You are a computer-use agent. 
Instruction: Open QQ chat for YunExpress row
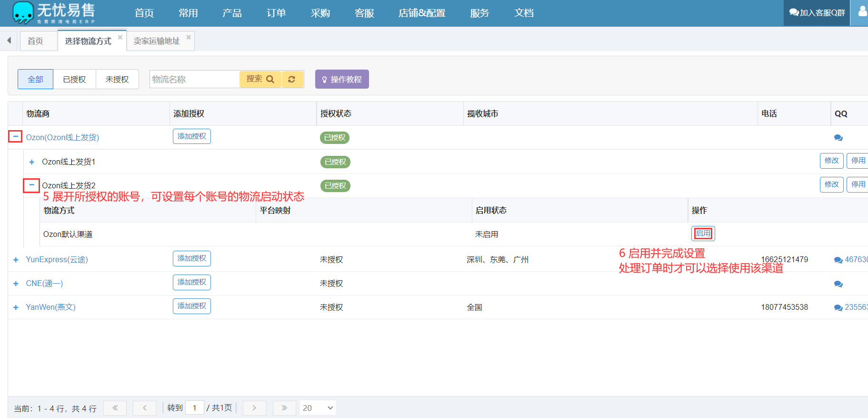coord(838,260)
